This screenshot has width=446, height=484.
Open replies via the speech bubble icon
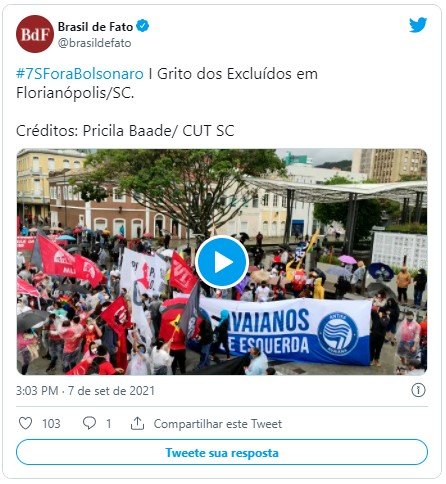[x=89, y=423]
